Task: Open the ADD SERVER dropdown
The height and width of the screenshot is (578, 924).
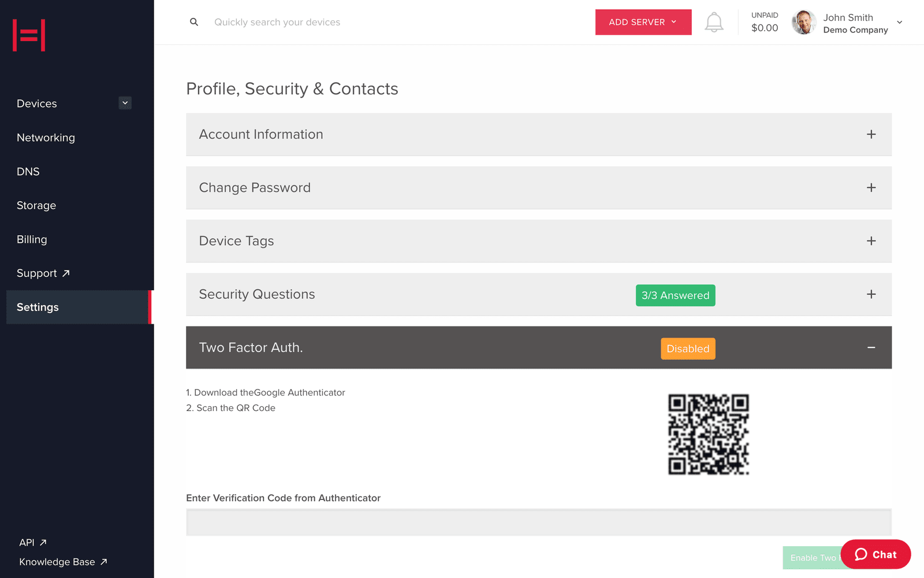Action: pyautogui.click(x=643, y=22)
